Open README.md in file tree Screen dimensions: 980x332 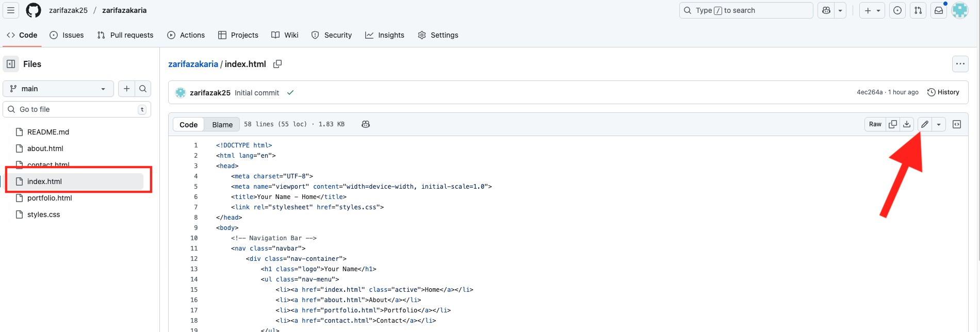coord(48,132)
